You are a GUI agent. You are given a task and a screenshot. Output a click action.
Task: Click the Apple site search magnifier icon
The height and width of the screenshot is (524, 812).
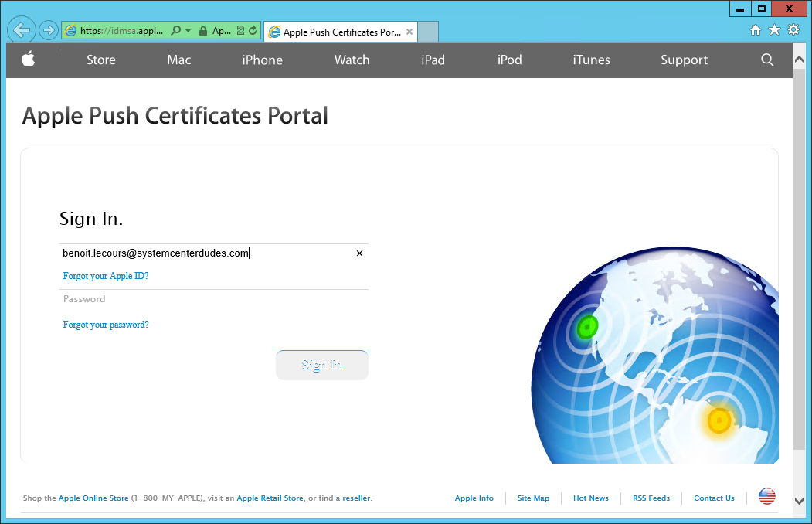point(767,60)
